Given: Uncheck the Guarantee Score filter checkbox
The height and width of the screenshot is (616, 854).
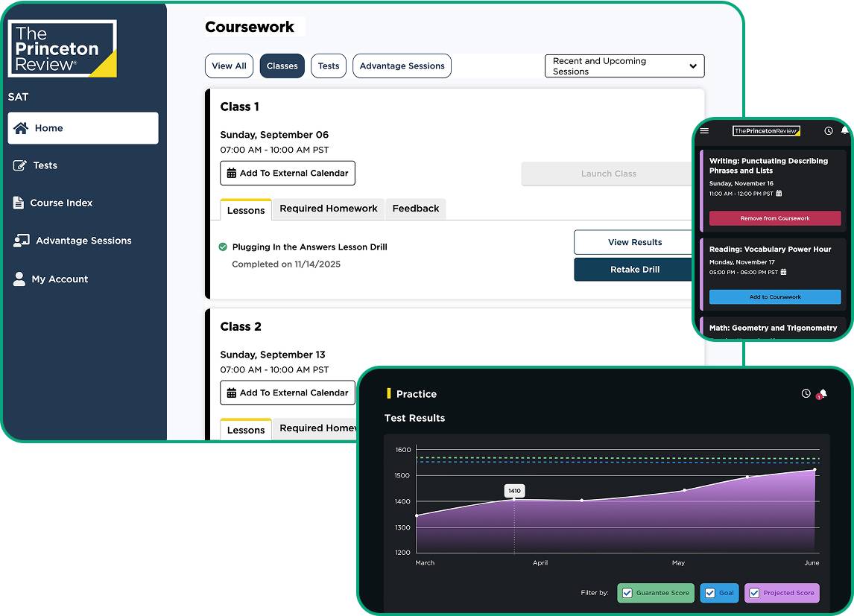Looking at the screenshot, I should (627, 593).
